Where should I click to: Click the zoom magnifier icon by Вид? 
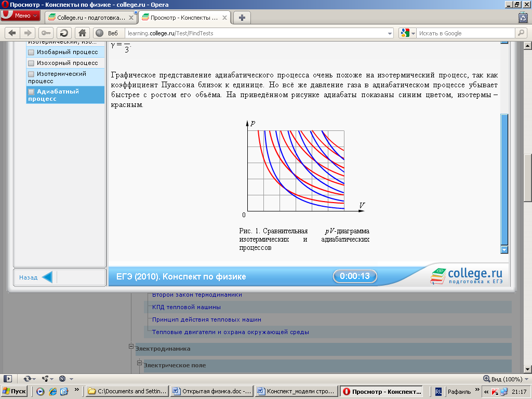[x=486, y=379]
